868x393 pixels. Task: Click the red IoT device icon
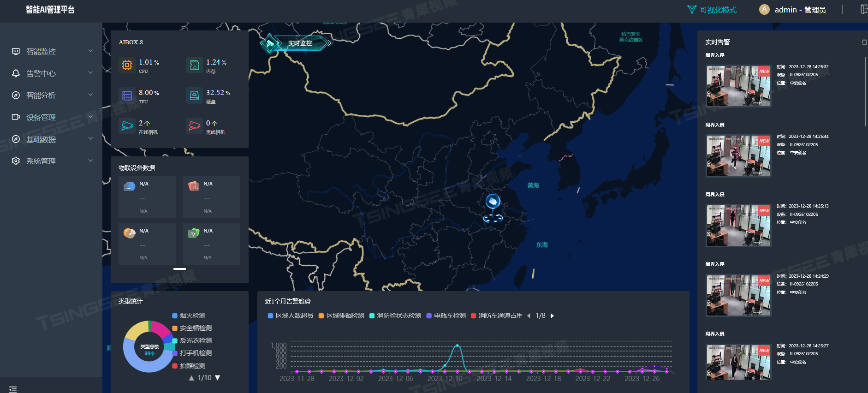coord(194,186)
